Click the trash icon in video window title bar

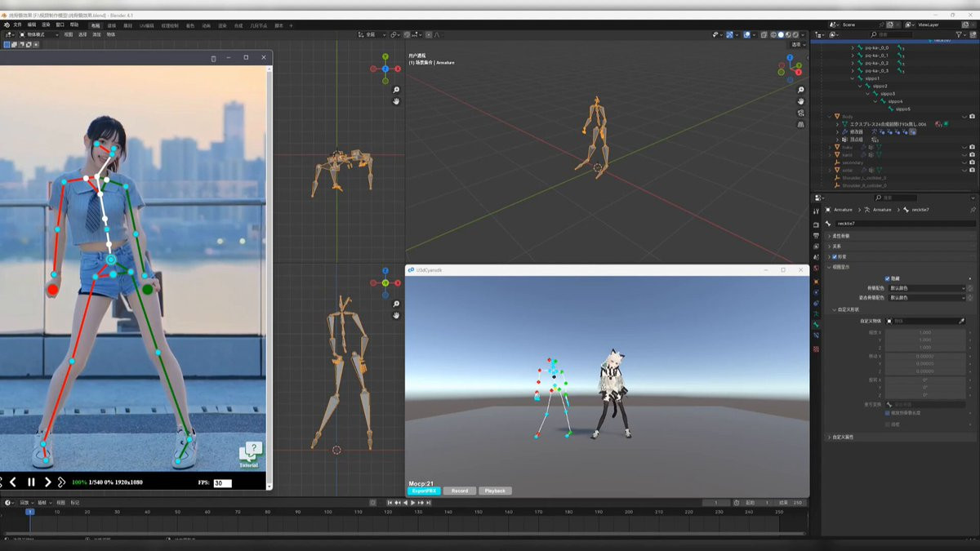(213, 58)
